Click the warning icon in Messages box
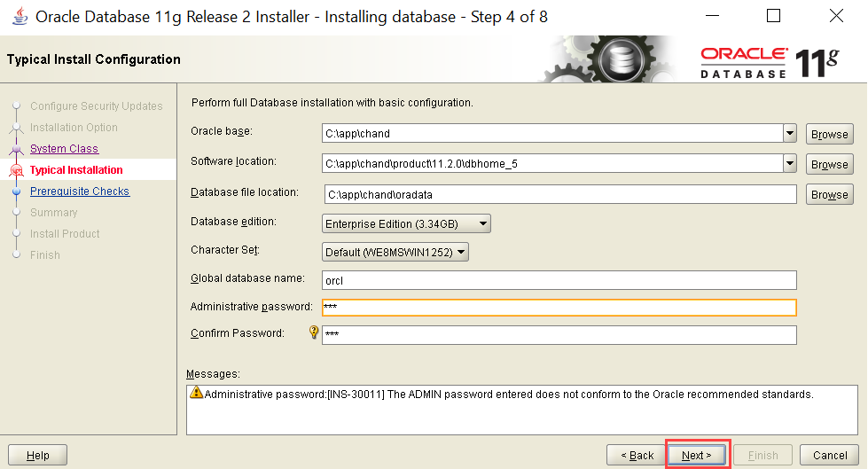The width and height of the screenshot is (868, 469). pos(196,393)
